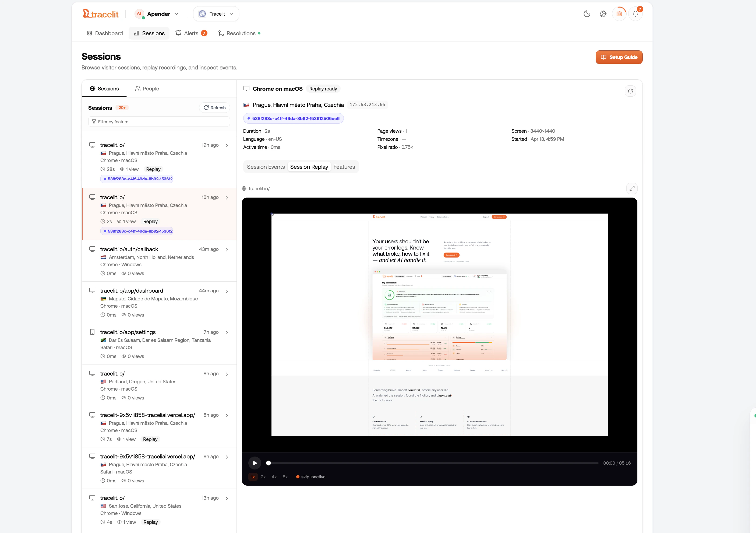756x533 pixels.
Task: Click the Replay ready status badge
Action: point(323,89)
